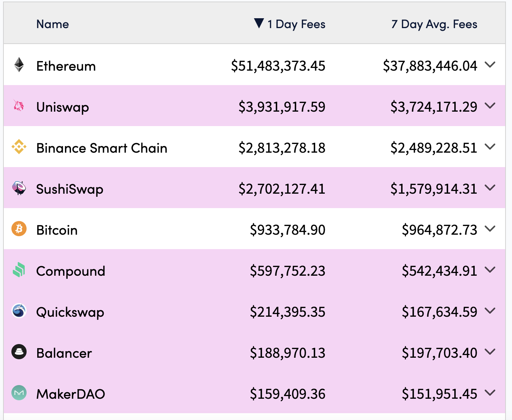Click SushiSwap's $1,579,914.31 average value

[434, 189]
